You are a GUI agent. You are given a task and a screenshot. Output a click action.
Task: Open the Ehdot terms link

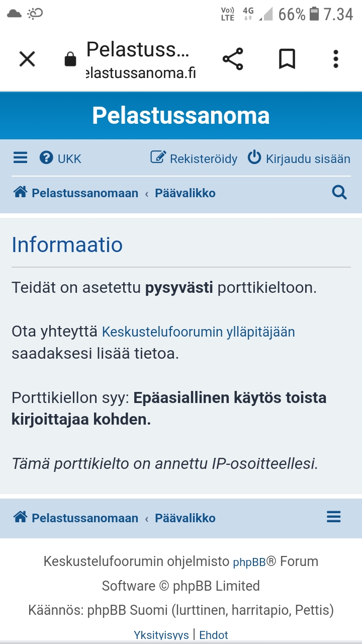pos(214,635)
